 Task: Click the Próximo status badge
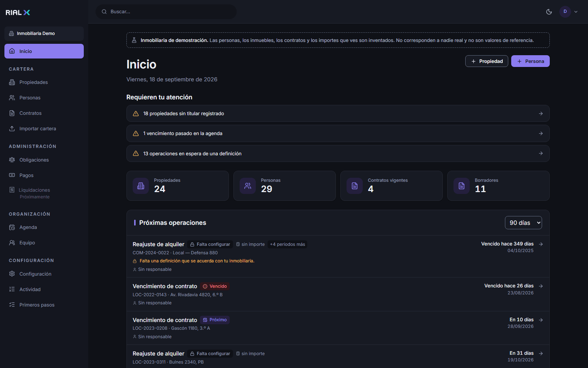click(215, 320)
